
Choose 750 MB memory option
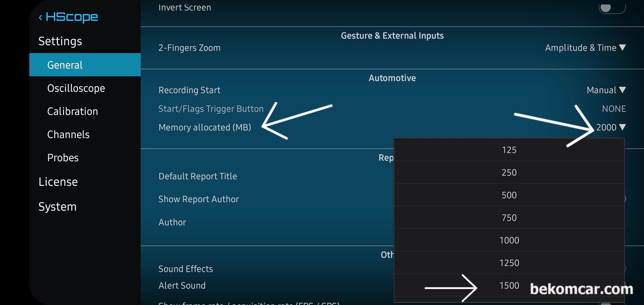[509, 218]
